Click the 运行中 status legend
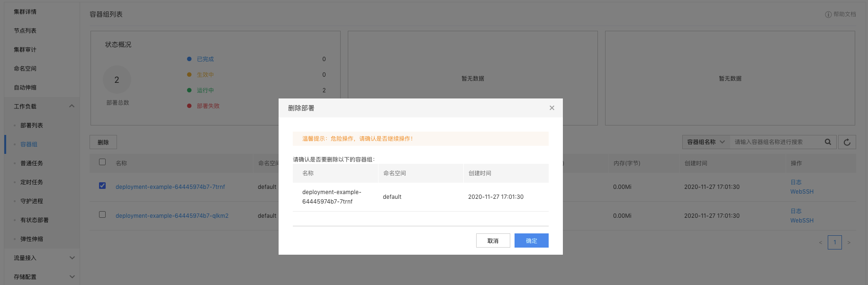This screenshot has height=285, width=868. [205, 90]
